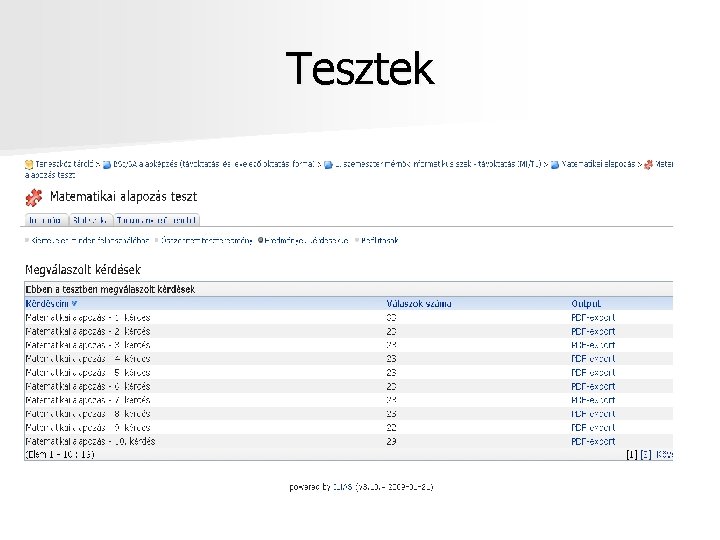Open Matematikai alapozás 3. kérdés row
The height and width of the screenshot is (540, 720).
tap(88, 345)
